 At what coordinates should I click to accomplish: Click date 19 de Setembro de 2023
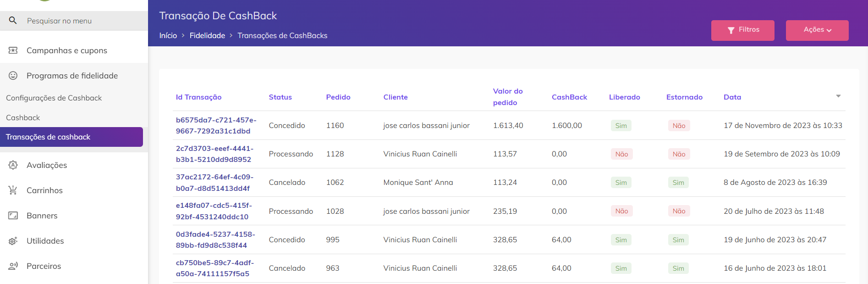[x=782, y=154]
